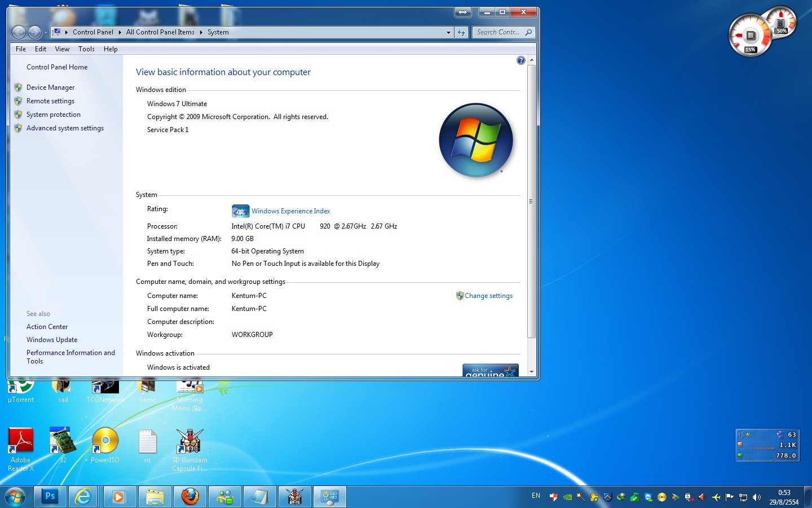Viewport: 812px width, 508px height.
Task: Go to Control Panel Home
Action: tap(57, 67)
